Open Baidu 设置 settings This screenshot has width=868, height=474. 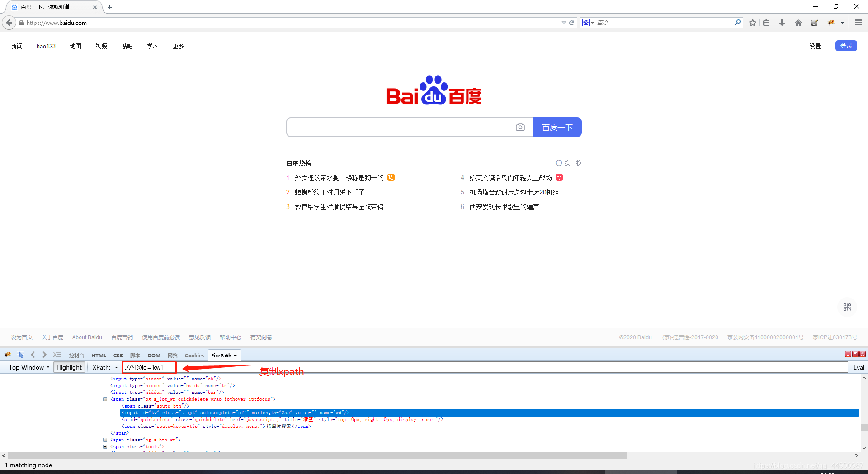(x=815, y=46)
